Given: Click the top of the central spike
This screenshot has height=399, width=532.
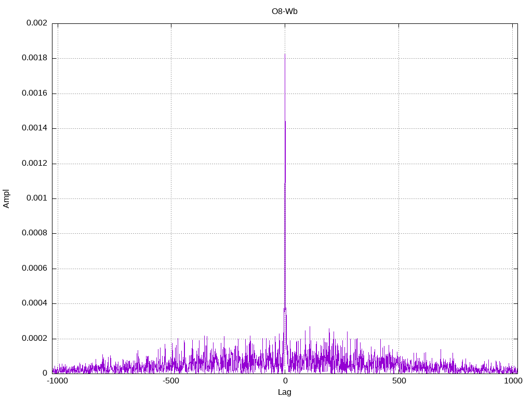Looking at the screenshot, I should point(285,55).
